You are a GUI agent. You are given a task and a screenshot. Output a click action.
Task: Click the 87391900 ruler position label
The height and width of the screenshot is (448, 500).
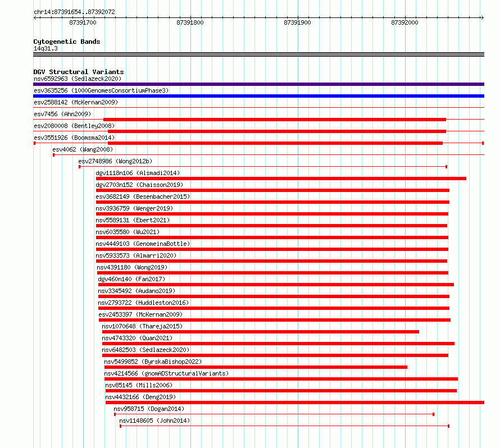click(x=297, y=22)
